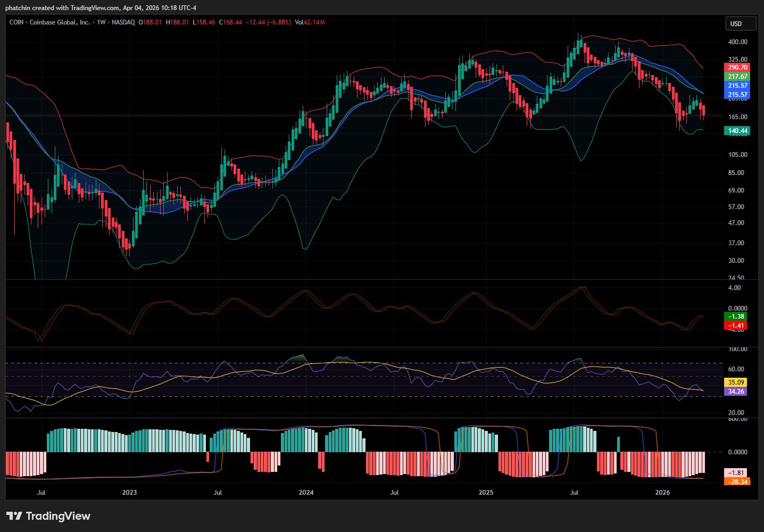
Task: Click the 2025 label on the time axis
Action: [486, 493]
